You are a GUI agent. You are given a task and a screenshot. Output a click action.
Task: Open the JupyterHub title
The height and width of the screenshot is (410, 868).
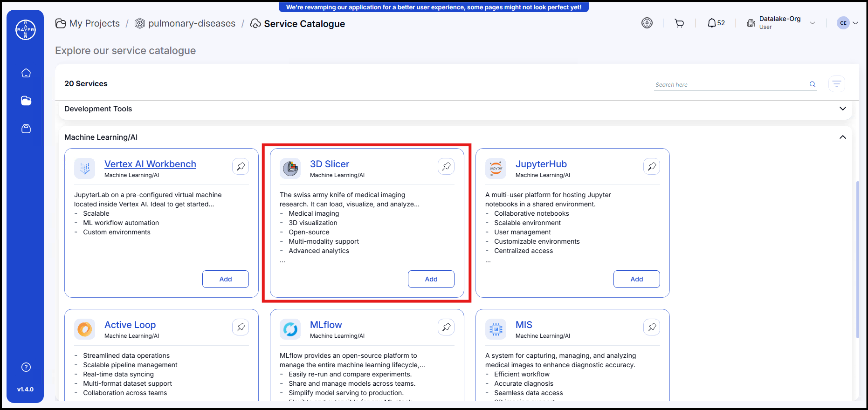(x=541, y=164)
